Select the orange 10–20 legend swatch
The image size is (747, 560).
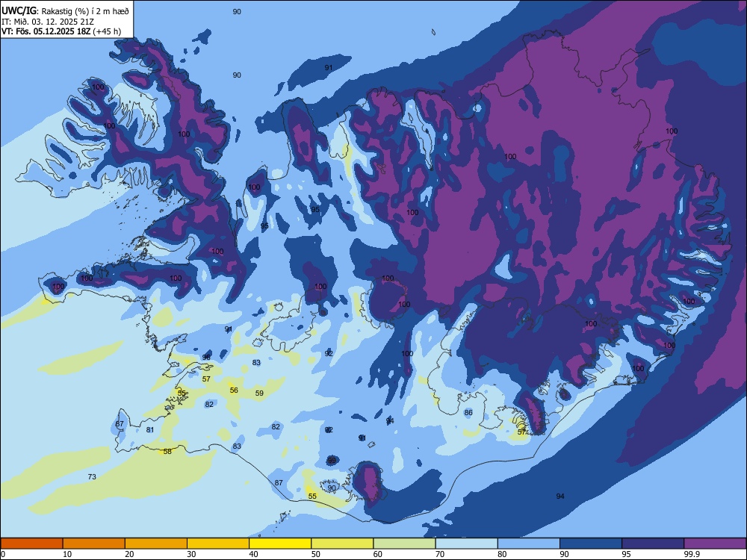(x=94, y=544)
